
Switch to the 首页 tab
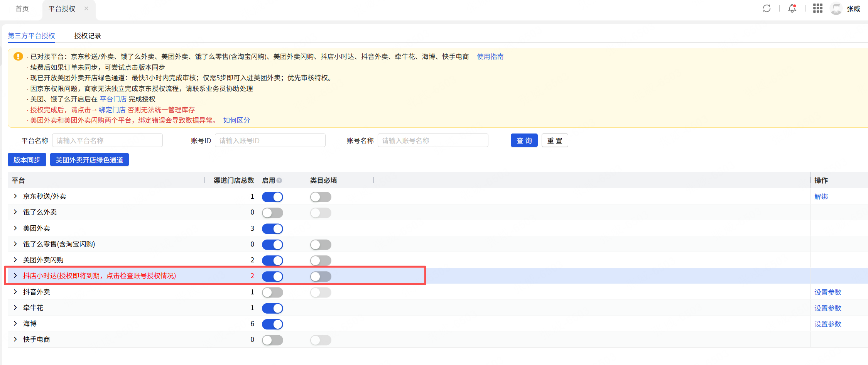point(22,8)
